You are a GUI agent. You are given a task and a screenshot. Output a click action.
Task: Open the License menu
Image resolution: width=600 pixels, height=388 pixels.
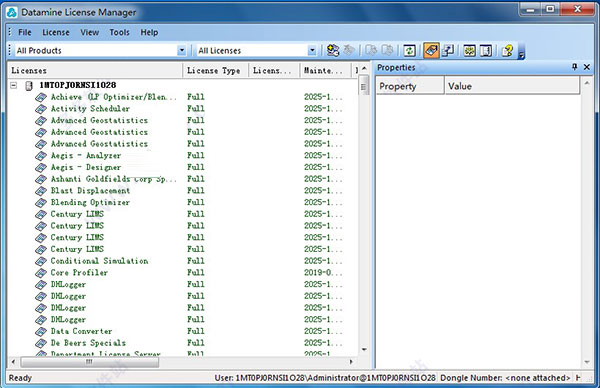coord(56,33)
